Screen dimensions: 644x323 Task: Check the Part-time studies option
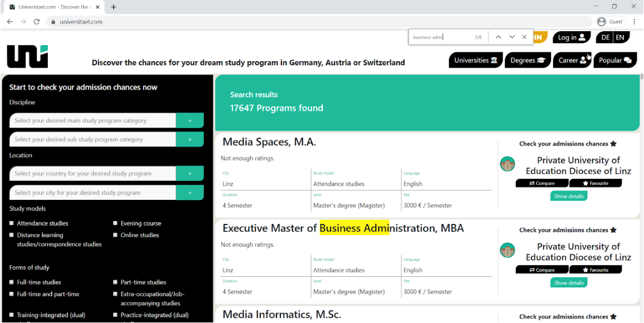(115, 282)
